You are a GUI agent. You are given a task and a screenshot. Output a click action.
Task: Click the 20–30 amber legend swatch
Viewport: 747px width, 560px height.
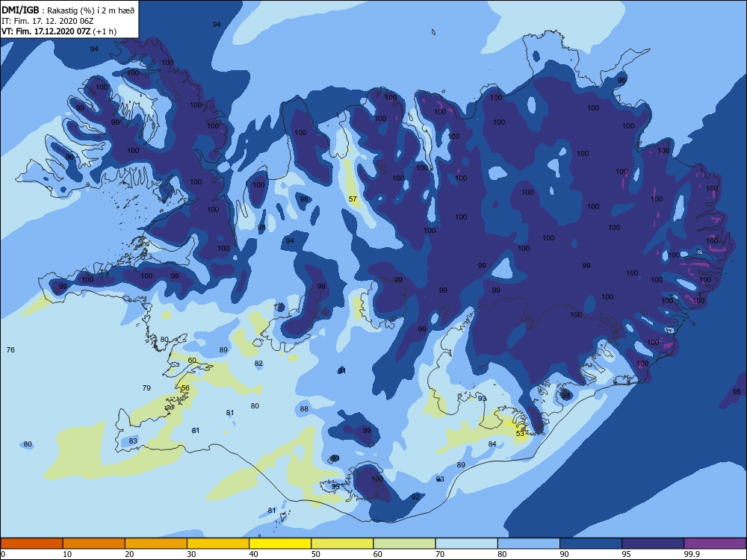pos(156,544)
